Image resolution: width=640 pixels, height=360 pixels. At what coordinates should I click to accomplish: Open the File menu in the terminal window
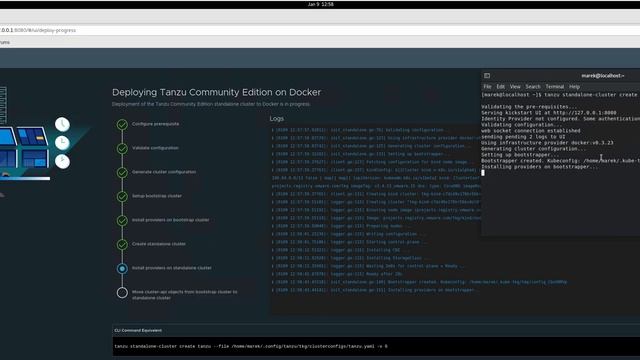[487, 87]
